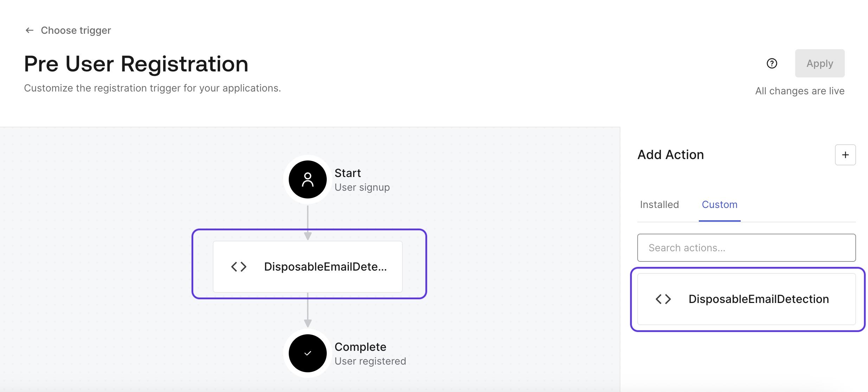Open the Choose trigger link
Viewport: 868px width, 392px height.
[76, 30]
